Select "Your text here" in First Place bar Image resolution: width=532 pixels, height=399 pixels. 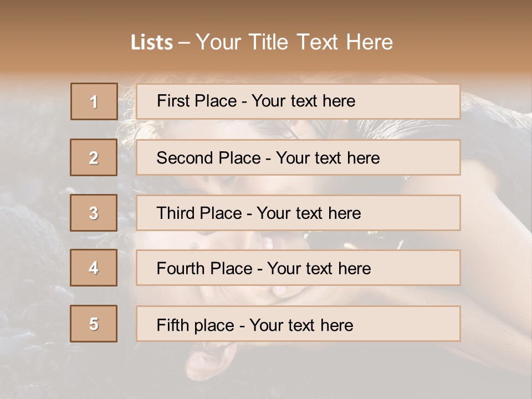[303, 101]
